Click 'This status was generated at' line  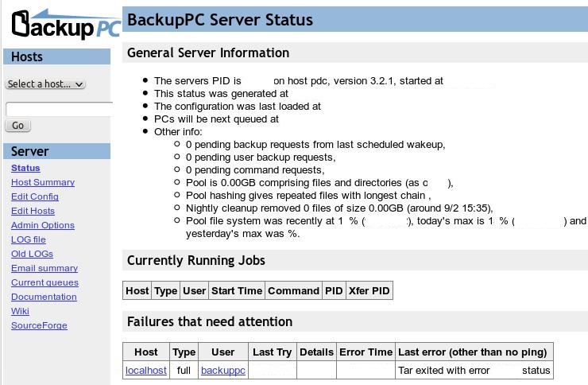point(221,93)
